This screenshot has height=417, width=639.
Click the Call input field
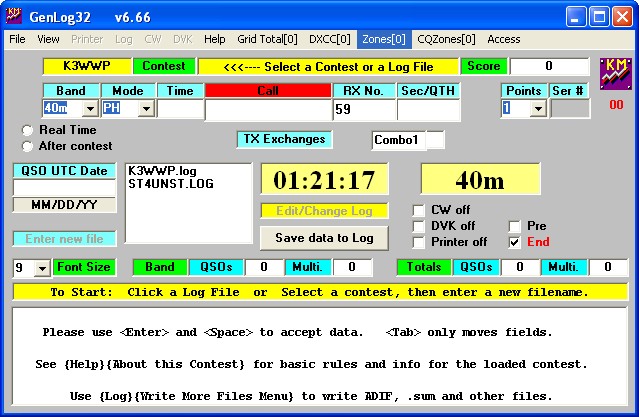267,109
